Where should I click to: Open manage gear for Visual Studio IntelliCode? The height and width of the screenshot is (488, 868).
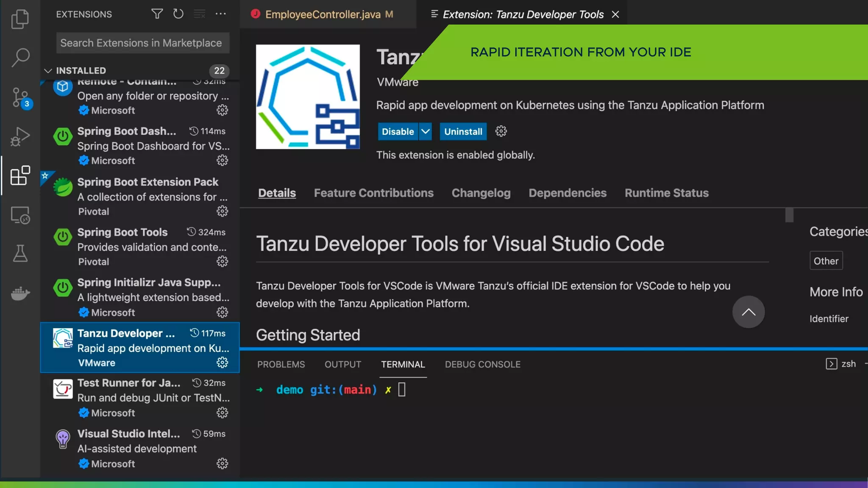click(x=222, y=463)
